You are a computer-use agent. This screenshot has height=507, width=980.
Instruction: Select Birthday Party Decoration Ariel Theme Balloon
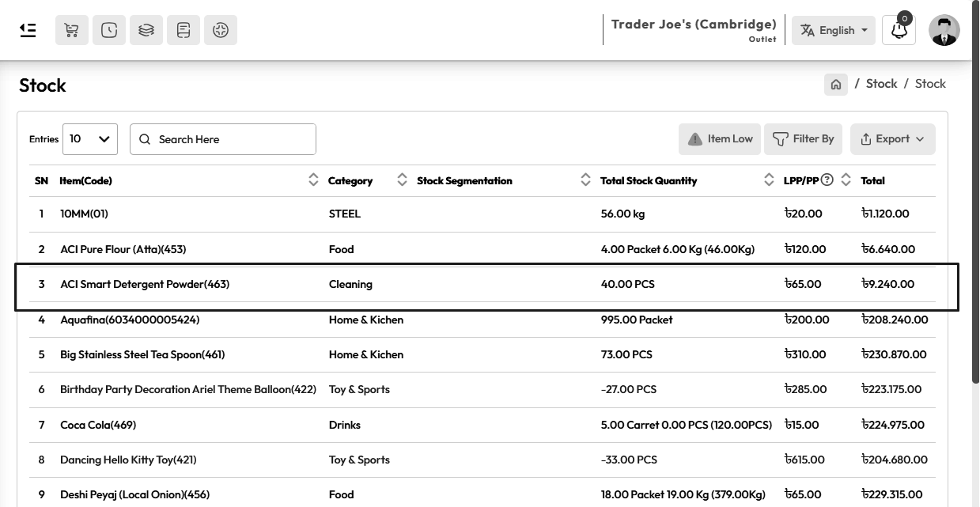pos(188,389)
